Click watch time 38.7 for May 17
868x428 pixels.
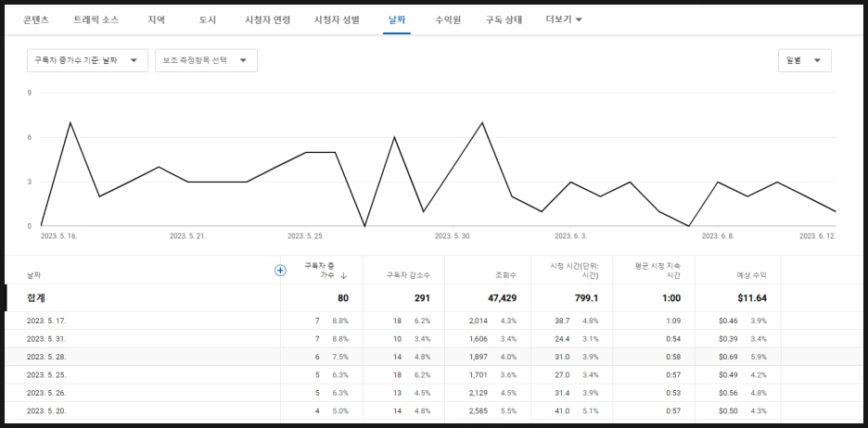coord(562,321)
